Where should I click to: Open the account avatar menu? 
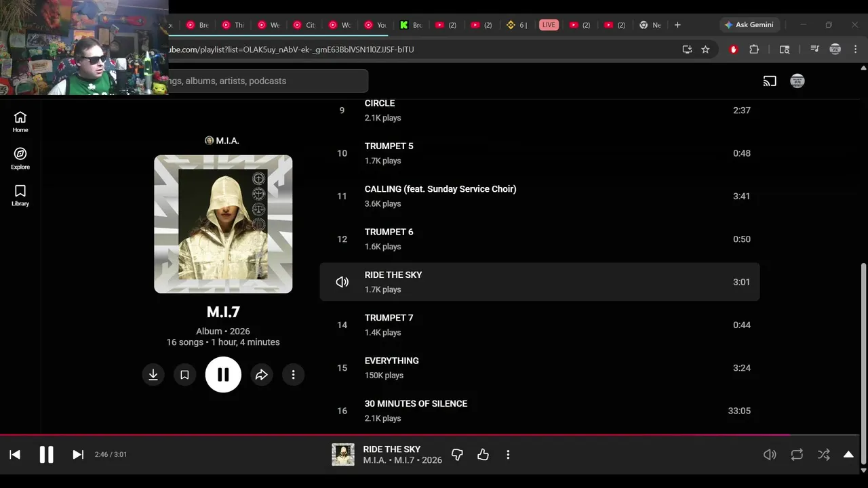pyautogui.click(x=797, y=81)
